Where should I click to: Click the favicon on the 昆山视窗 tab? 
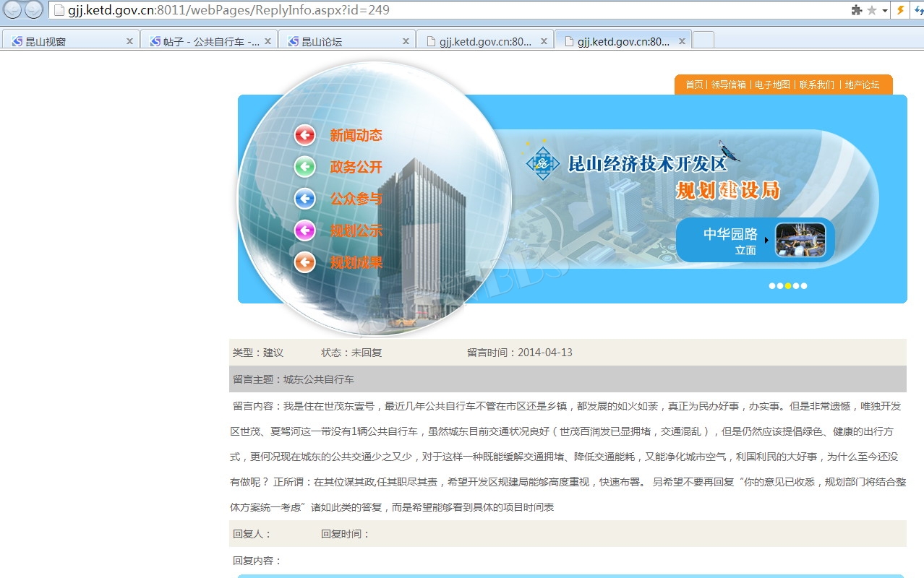17,41
